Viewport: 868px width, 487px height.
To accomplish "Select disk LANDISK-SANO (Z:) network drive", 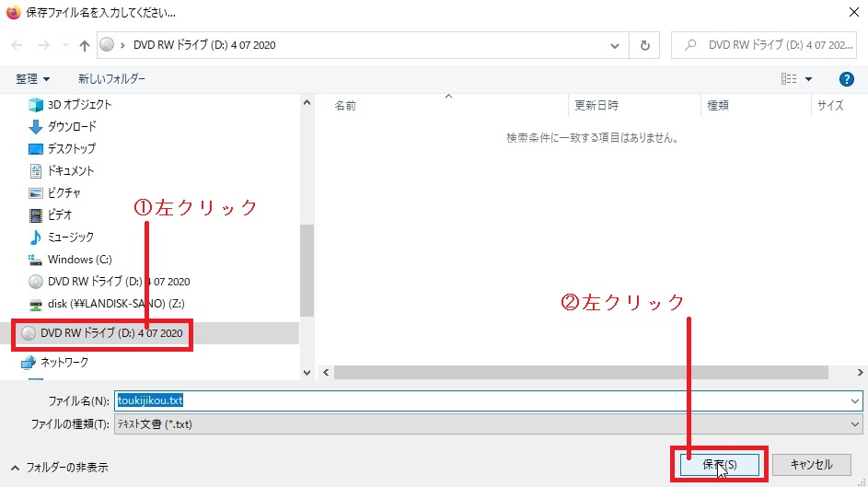I will [107, 303].
